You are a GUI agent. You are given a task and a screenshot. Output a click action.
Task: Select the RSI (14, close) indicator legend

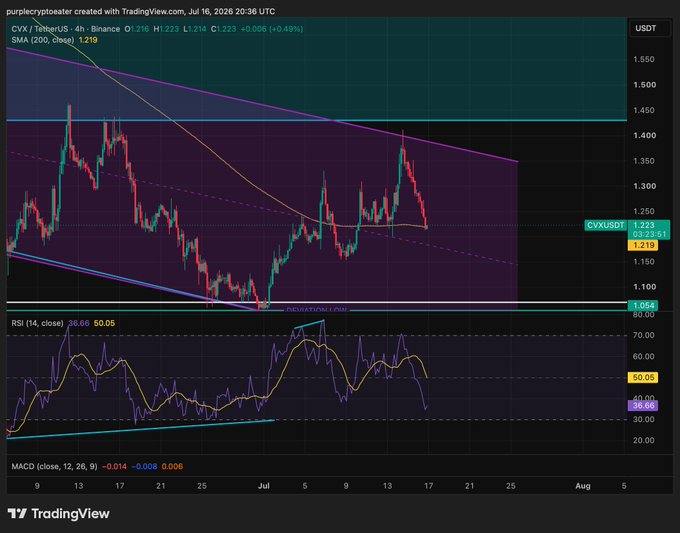37,323
